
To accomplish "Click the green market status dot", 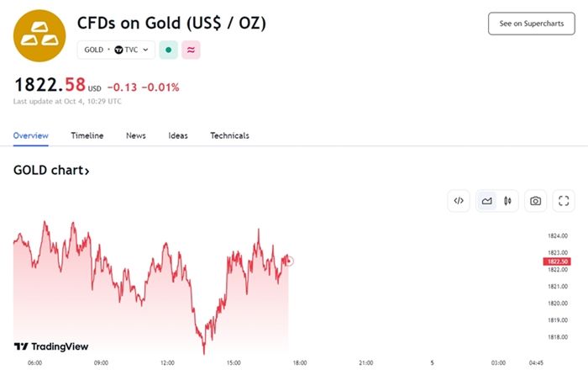I will 168,50.
